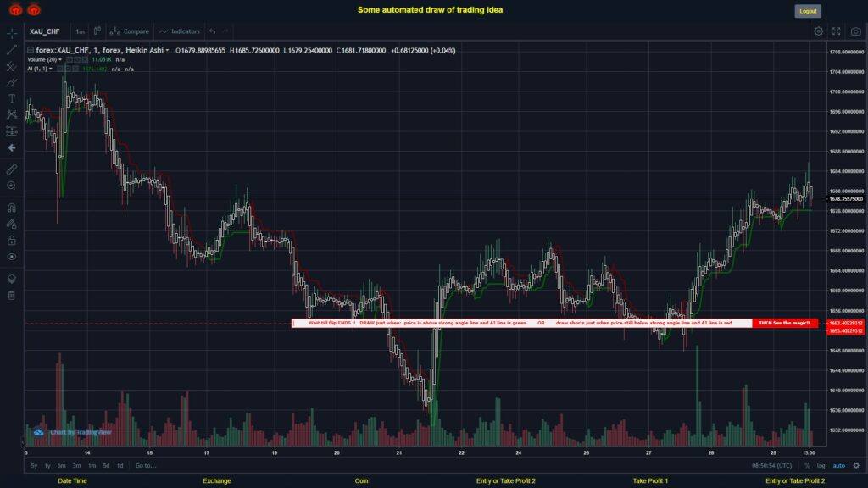The width and height of the screenshot is (868, 488).
Task: Toggle hide all drawings eye icon
Action: [x=12, y=257]
